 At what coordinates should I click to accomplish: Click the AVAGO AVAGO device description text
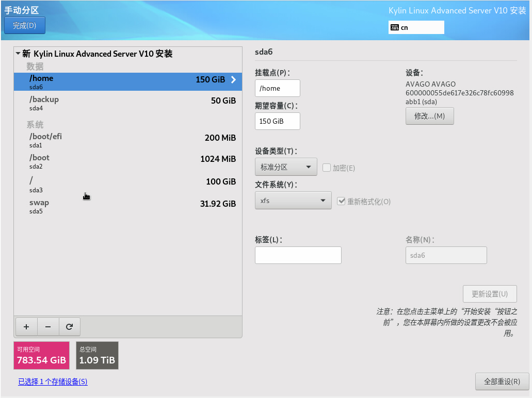tap(460, 93)
